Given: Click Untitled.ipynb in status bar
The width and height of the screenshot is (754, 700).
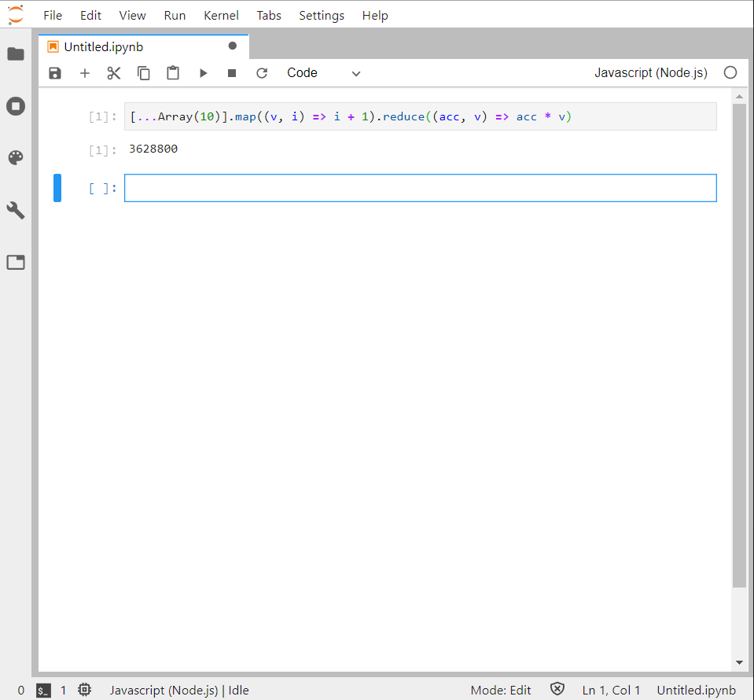Looking at the screenshot, I should coord(697,691).
